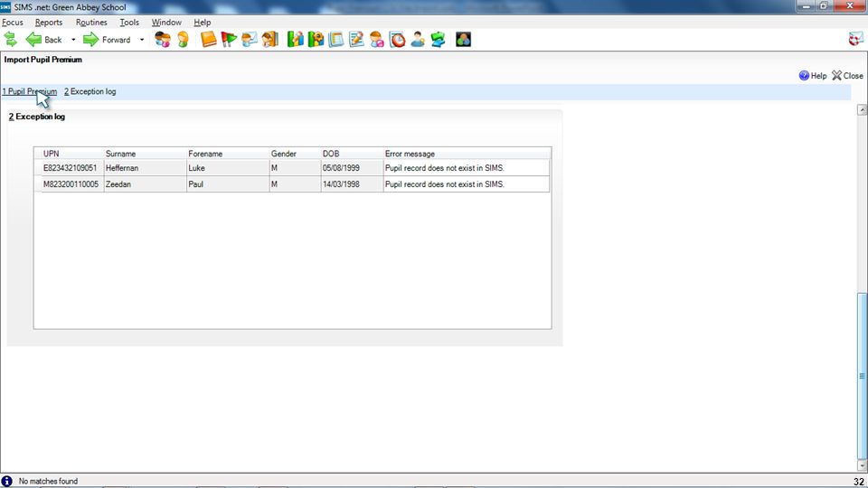Click the blue info icon in status bar
868x488 pixels.
(x=6, y=482)
